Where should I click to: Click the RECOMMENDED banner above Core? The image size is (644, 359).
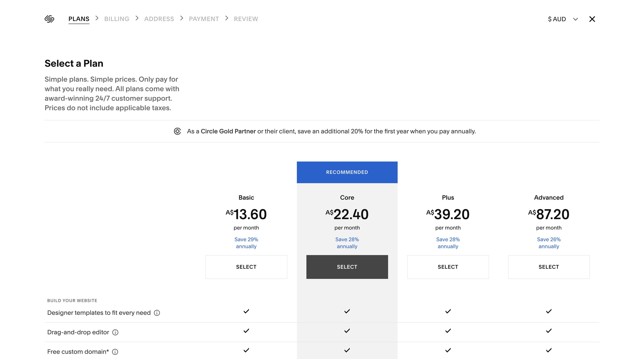(347, 172)
